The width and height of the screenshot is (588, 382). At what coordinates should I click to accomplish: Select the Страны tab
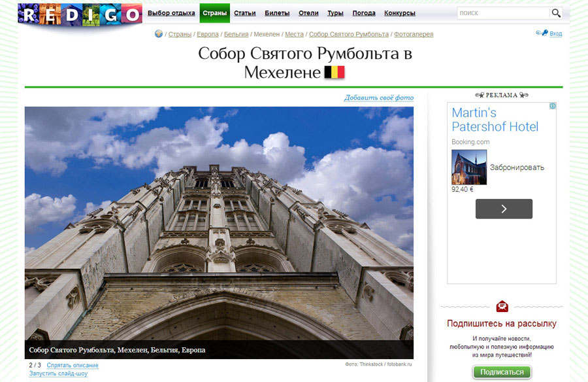pos(215,13)
